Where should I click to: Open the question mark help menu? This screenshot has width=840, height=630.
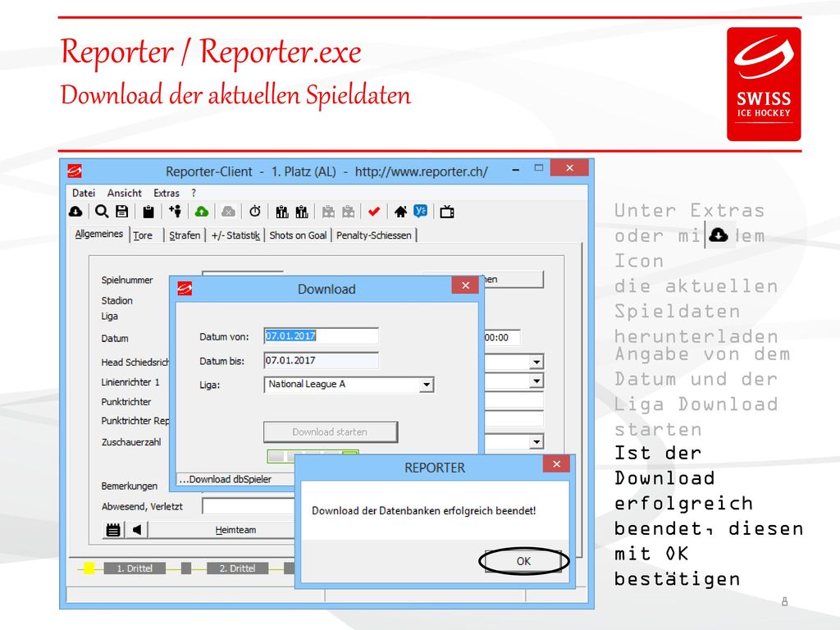tap(194, 193)
